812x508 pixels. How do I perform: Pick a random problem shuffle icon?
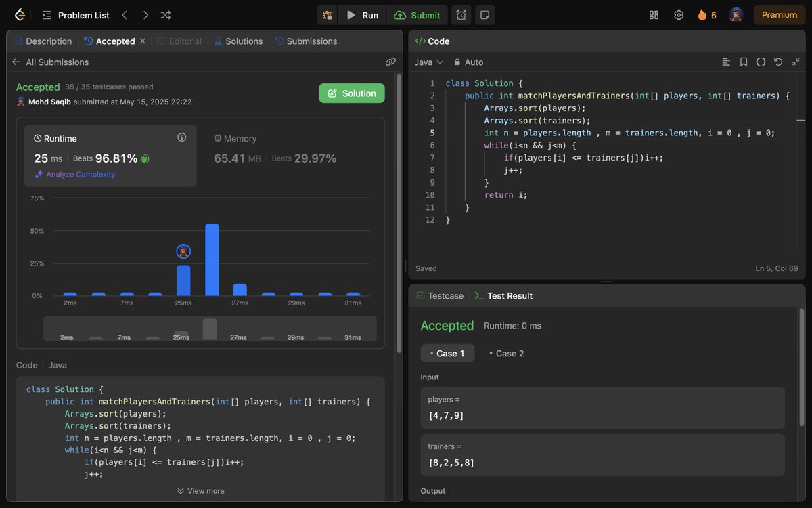coord(166,15)
